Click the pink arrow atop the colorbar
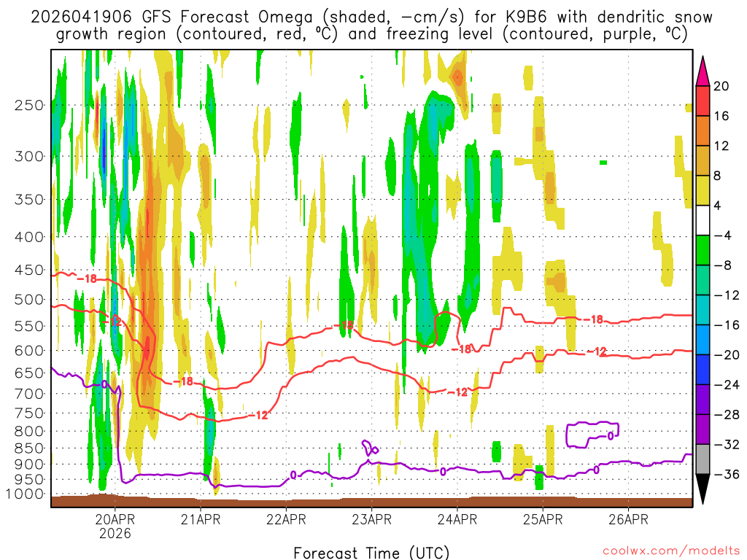The width and height of the screenshot is (747, 560). coord(703,71)
